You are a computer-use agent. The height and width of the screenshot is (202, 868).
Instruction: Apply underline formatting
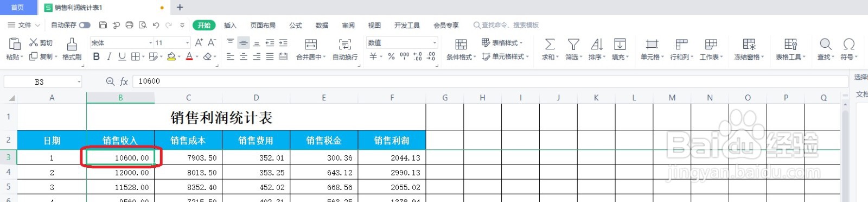pos(122,56)
